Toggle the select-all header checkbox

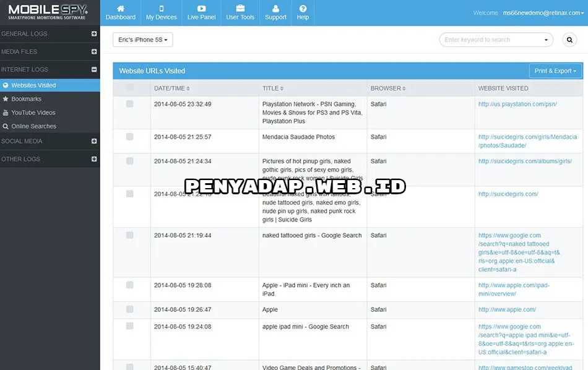coord(130,87)
